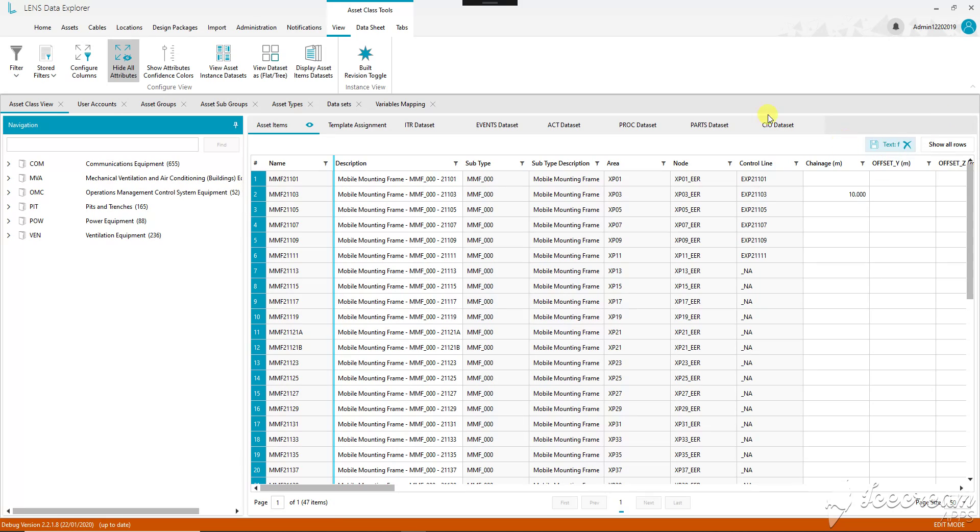Click the First page button
980x532 pixels.
tap(565, 503)
